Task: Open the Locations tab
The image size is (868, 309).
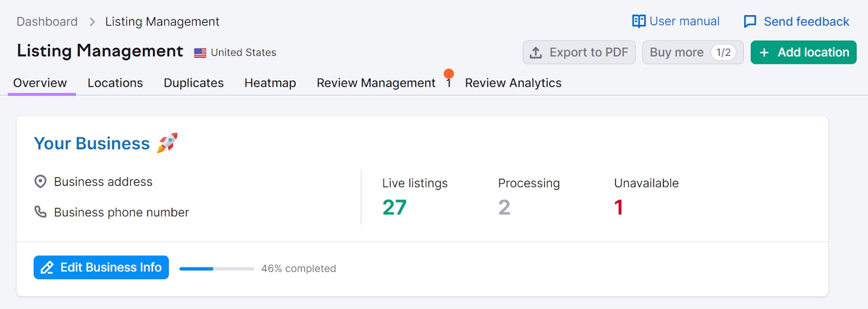Action: 115,83
